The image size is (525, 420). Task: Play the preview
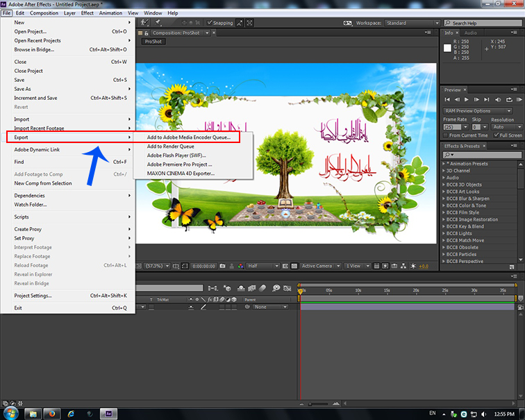pos(467,99)
